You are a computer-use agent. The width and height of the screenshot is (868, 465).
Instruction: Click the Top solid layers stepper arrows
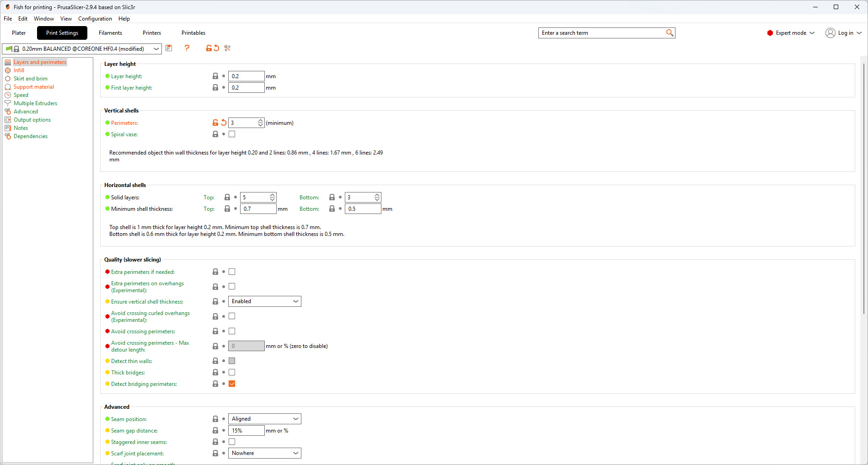coord(272,197)
